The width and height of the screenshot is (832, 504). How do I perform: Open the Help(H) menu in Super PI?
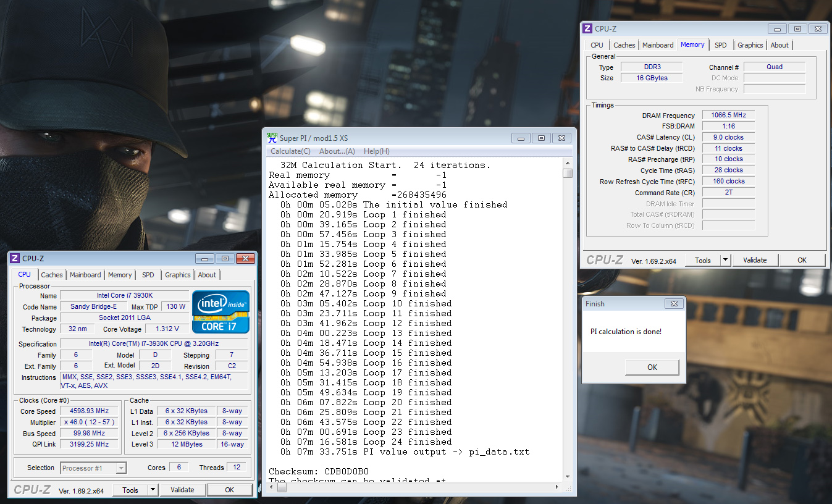point(376,151)
